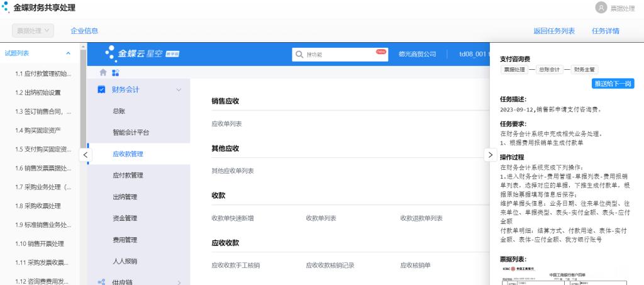Collapse the 财务会计 menu chevron
This screenshot has width=644, height=285.
(x=179, y=90)
